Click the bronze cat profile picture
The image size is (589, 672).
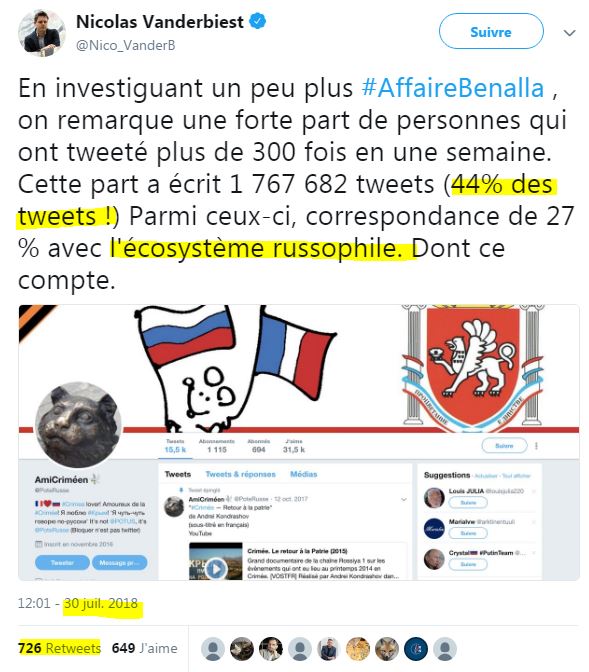coord(78,425)
